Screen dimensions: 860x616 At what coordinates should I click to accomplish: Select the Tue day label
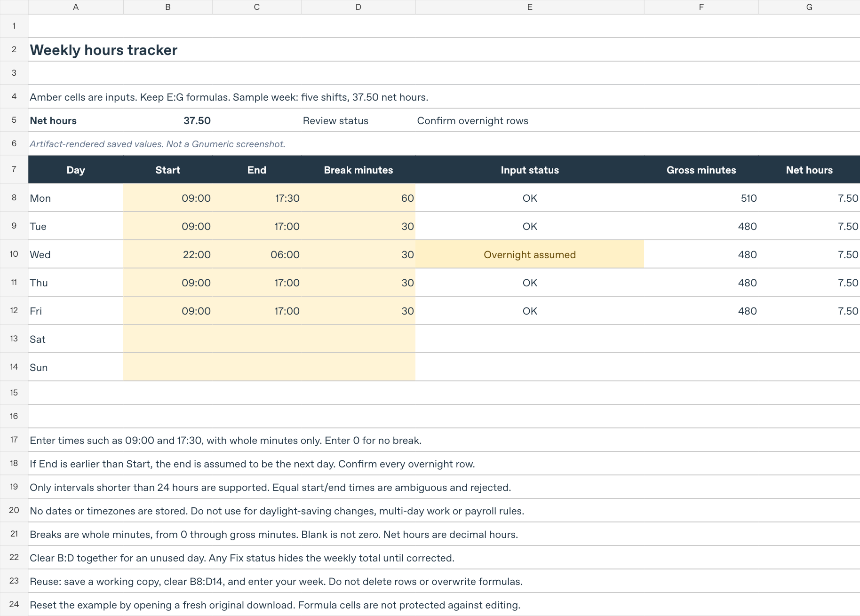click(38, 226)
